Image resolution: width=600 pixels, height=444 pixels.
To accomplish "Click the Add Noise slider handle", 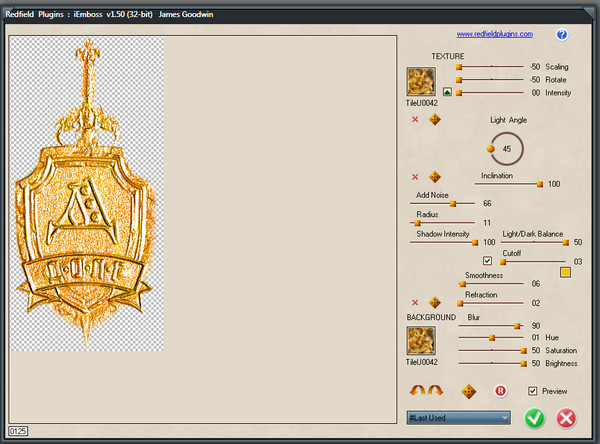I will click(x=453, y=203).
